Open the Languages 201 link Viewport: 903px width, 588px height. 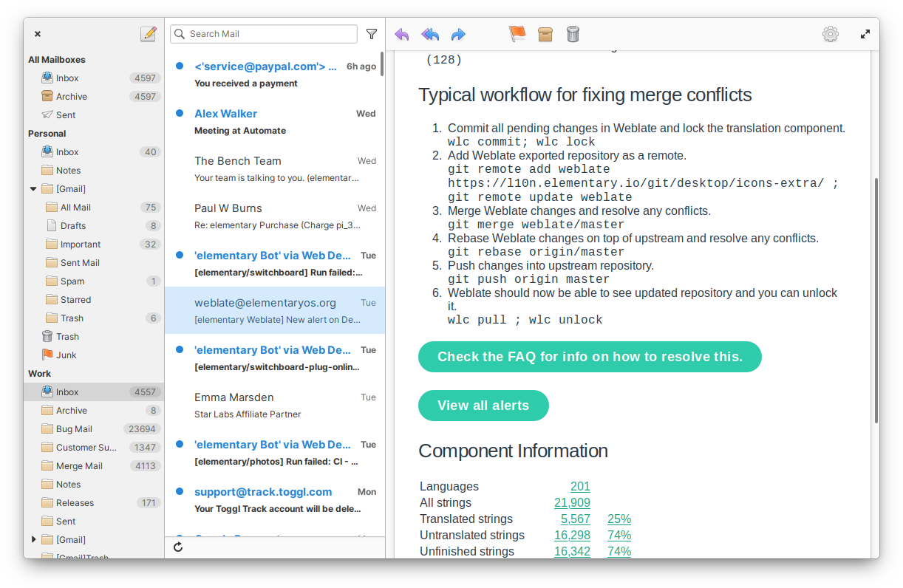coord(580,487)
